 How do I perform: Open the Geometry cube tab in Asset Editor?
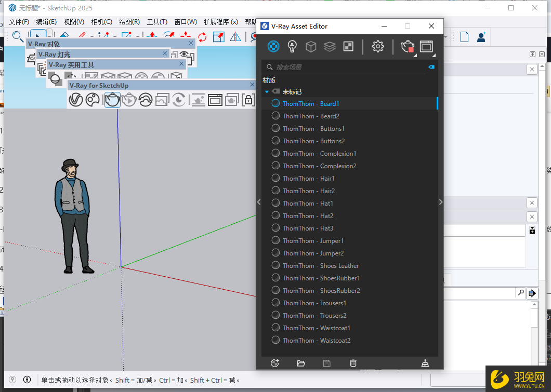(311, 46)
